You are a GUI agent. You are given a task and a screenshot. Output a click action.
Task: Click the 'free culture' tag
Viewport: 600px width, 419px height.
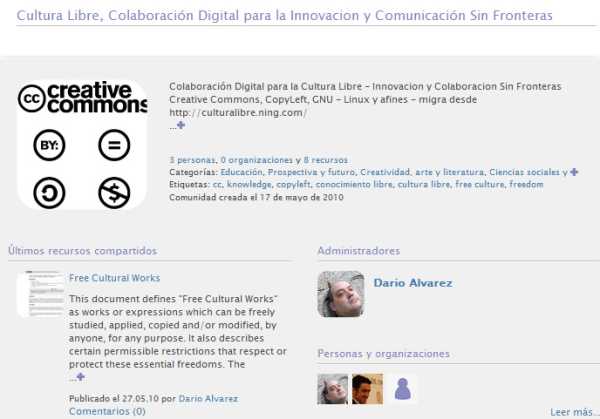[x=479, y=184]
